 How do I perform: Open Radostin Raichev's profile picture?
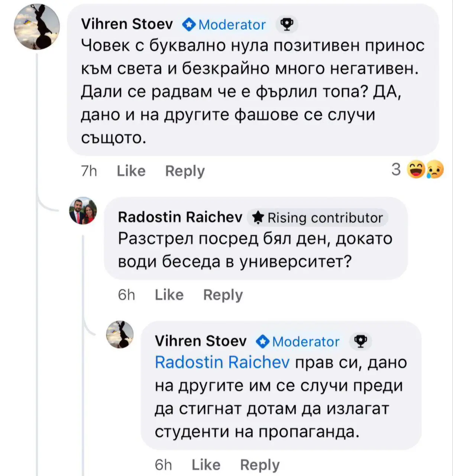coord(83,211)
